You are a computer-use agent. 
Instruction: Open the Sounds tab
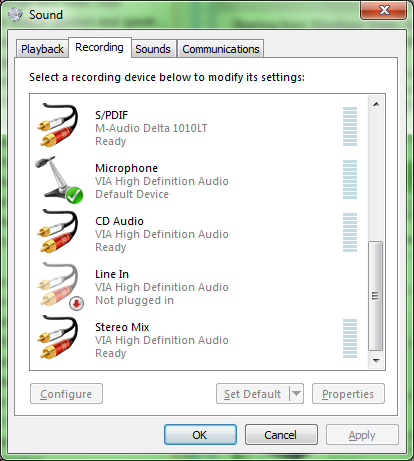(x=153, y=49)
